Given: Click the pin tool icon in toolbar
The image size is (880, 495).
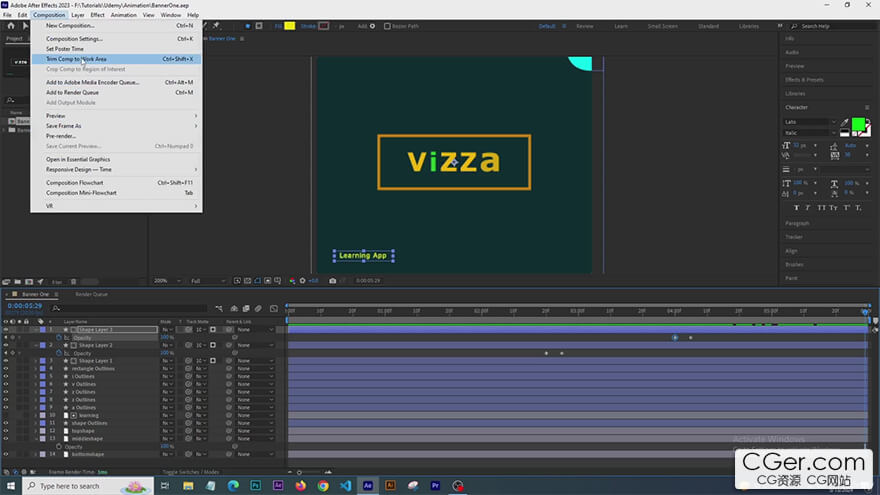Looking at the screenshot, I should (x=216, y=26).
